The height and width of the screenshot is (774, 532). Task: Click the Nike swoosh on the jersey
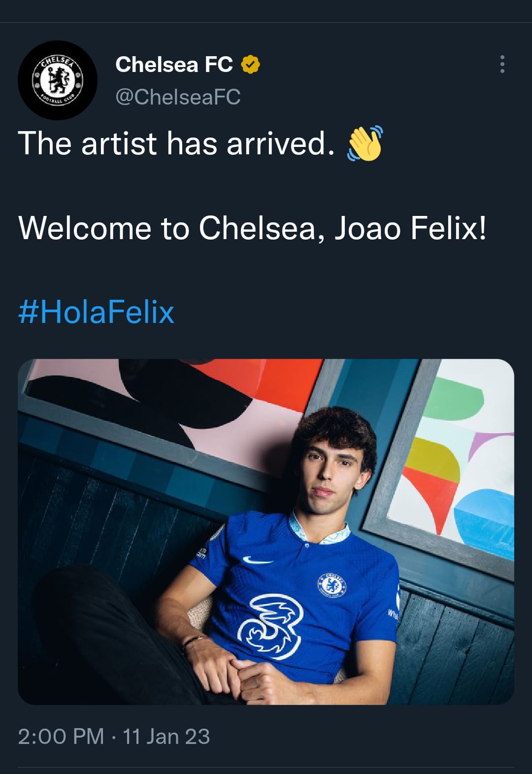pyautogui.click(x=258, y=561)
